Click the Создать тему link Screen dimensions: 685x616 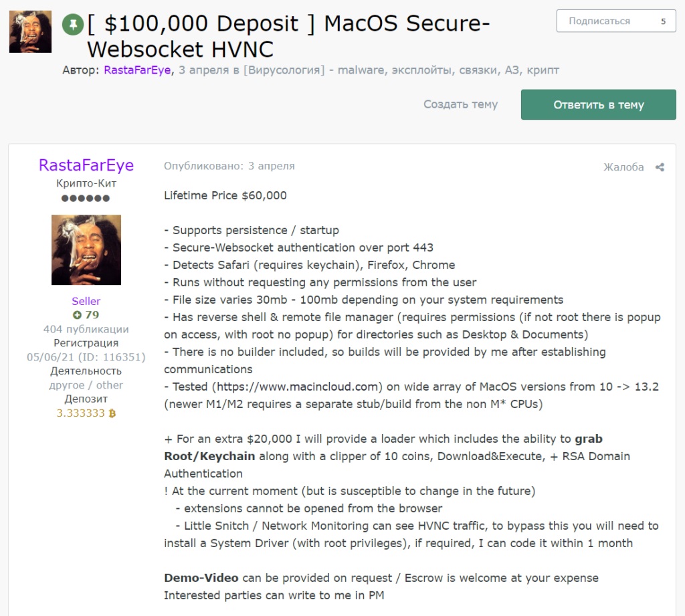click(x=460, y=104)
